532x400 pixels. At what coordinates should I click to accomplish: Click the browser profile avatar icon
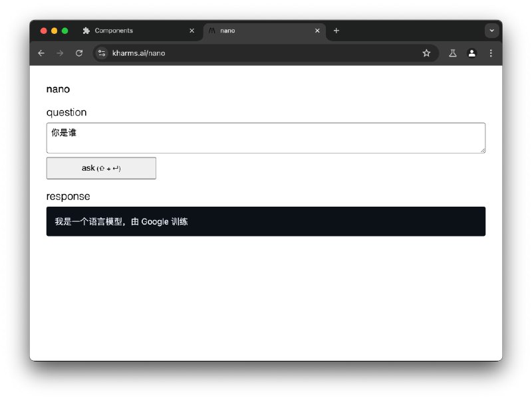472,53
